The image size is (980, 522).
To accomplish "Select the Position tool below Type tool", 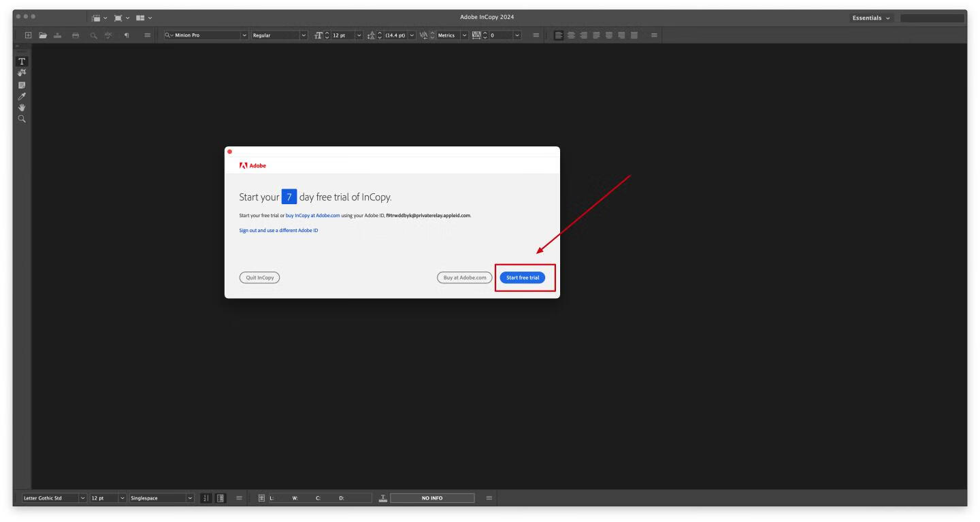I will coord(22,73).
